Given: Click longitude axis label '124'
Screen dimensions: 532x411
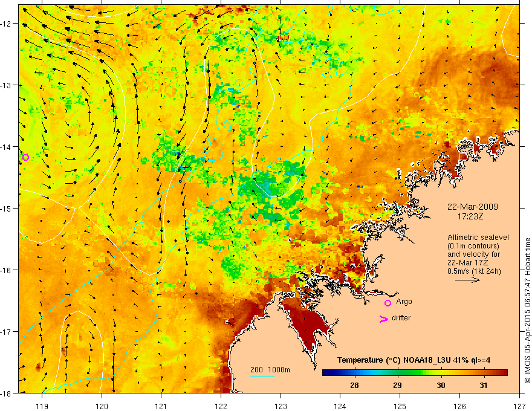Looking at the screenshot, I should (340, 406).
